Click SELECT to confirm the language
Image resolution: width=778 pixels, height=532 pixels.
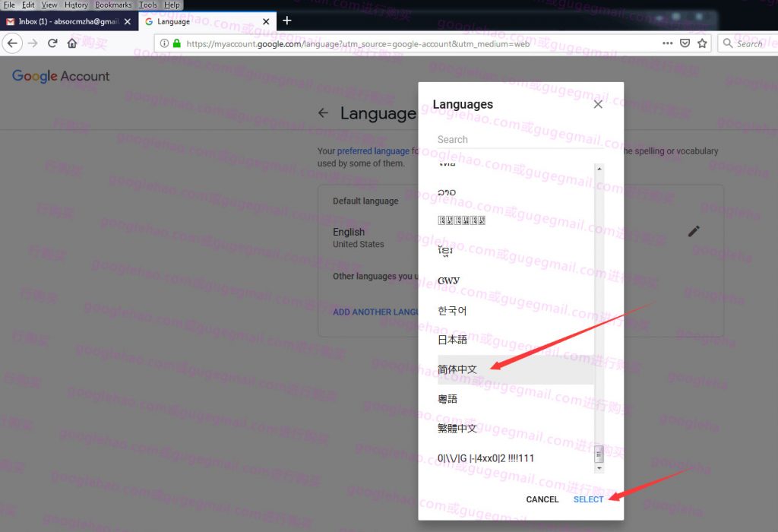point(589,499)
